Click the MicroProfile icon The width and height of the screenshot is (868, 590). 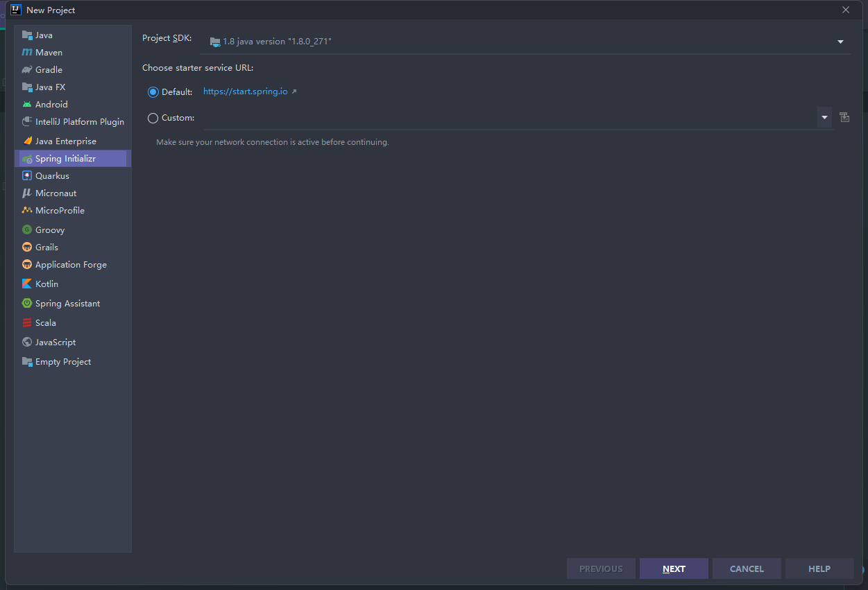pyautogui.click(x=27, y=211)
